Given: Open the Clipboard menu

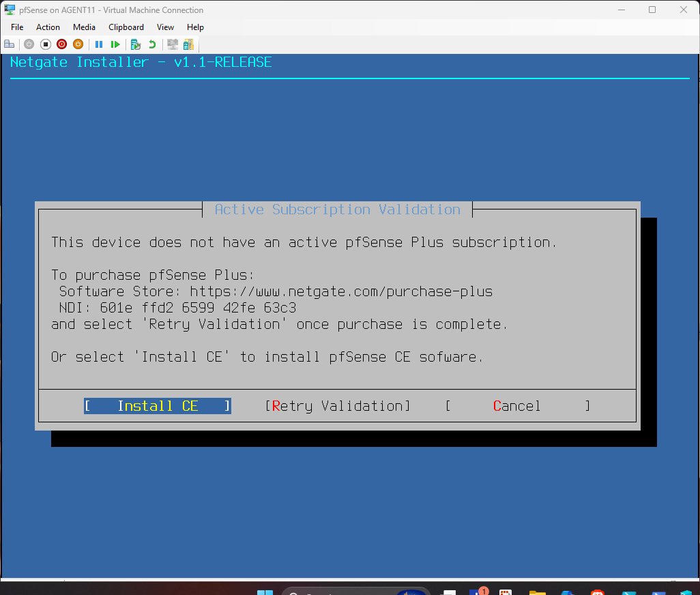Looking at the screenshot, I should pyautogui.click(x=126, y=27).
